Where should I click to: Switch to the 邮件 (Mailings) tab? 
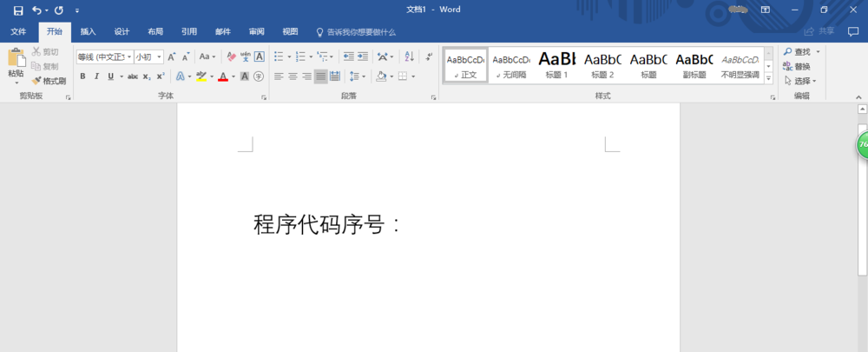(223, 31)
